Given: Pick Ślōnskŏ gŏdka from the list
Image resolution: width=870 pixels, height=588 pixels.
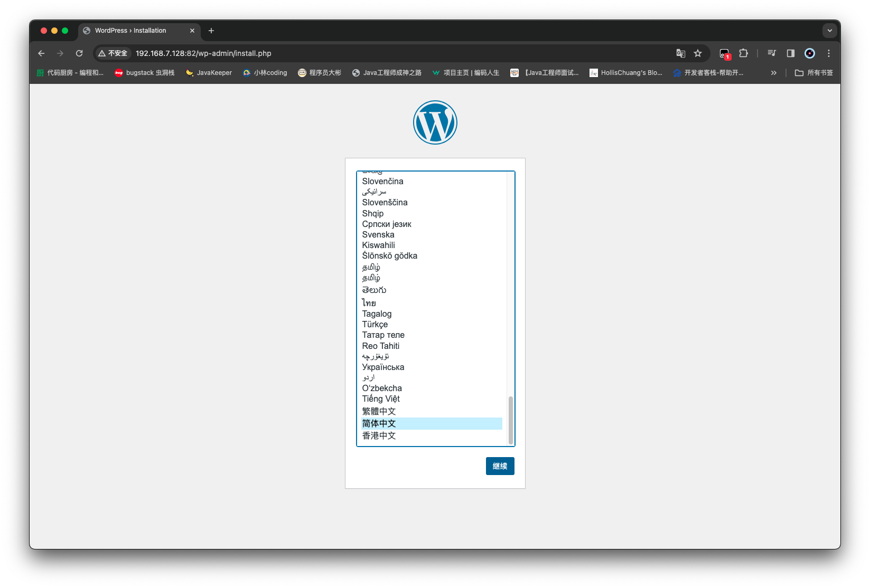Looking at the screenshot, I should click(432, 255).
